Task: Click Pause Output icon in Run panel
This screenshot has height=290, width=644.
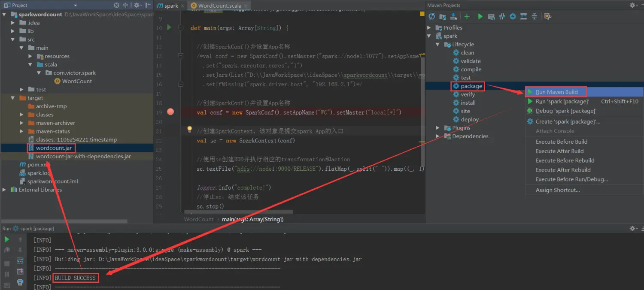Action: (7, 274)
